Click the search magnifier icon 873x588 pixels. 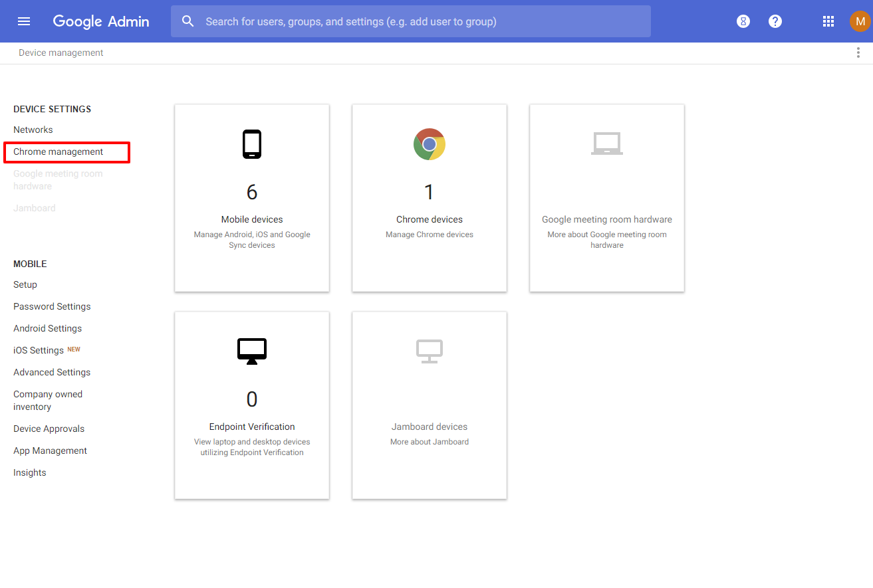[x=188, y=21]
